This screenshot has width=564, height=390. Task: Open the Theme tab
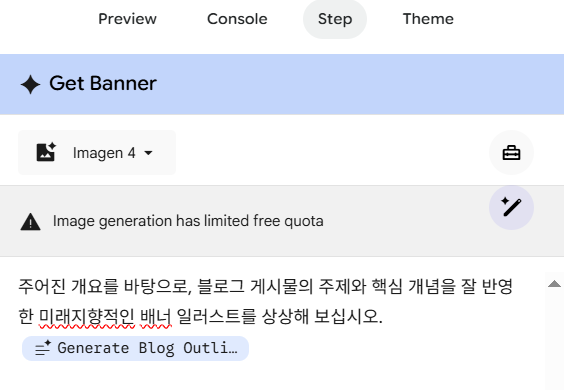click(x=428, y=19)
